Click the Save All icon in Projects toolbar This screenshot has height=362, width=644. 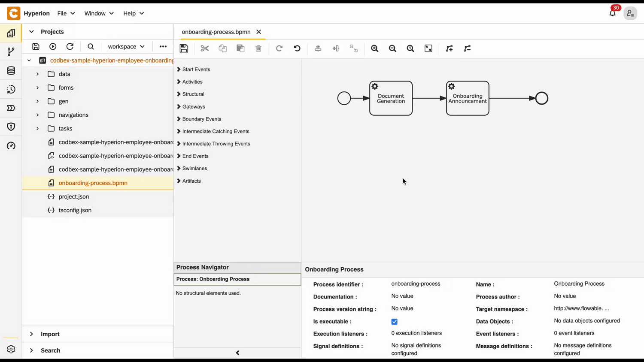tap(36, 46)
